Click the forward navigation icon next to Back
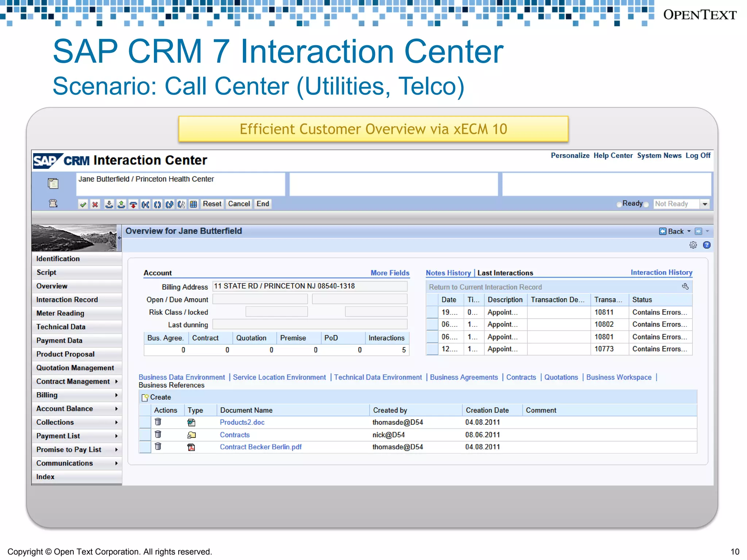This screenshot has height=560, width=747. tap(698, 231)
